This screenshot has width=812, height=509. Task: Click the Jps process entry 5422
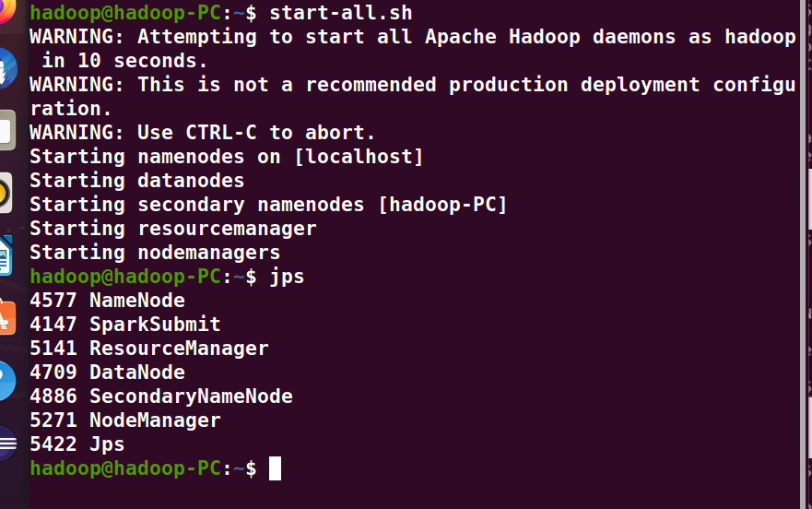(x=77, y=444)
